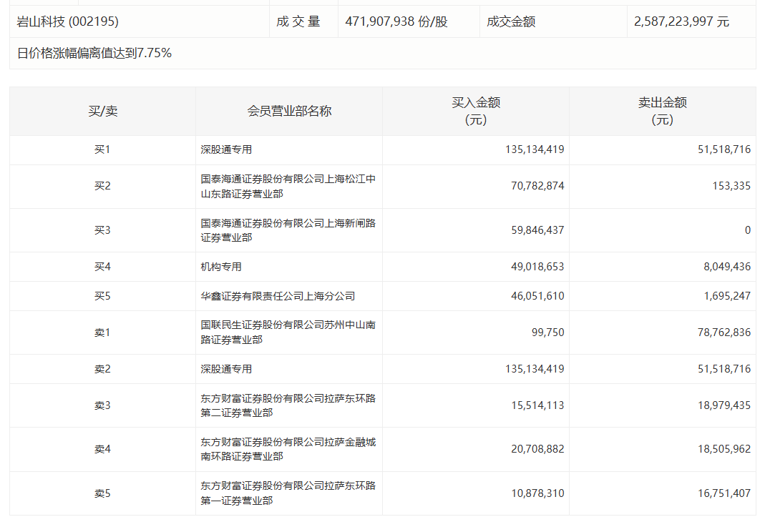The width and height of the screenshot is (765, 532).
Task: Click 东方财富证券拉萨东环路第一证券营业部 name
Action: [x=288, y=493]
